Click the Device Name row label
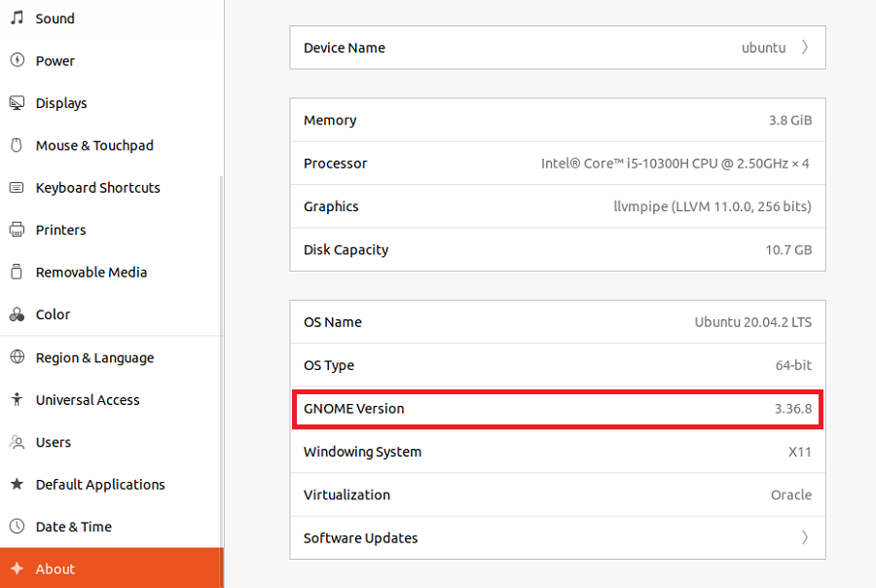Viewport: 876px width, 588px height. pyautogui.click(x=345, y=48)
